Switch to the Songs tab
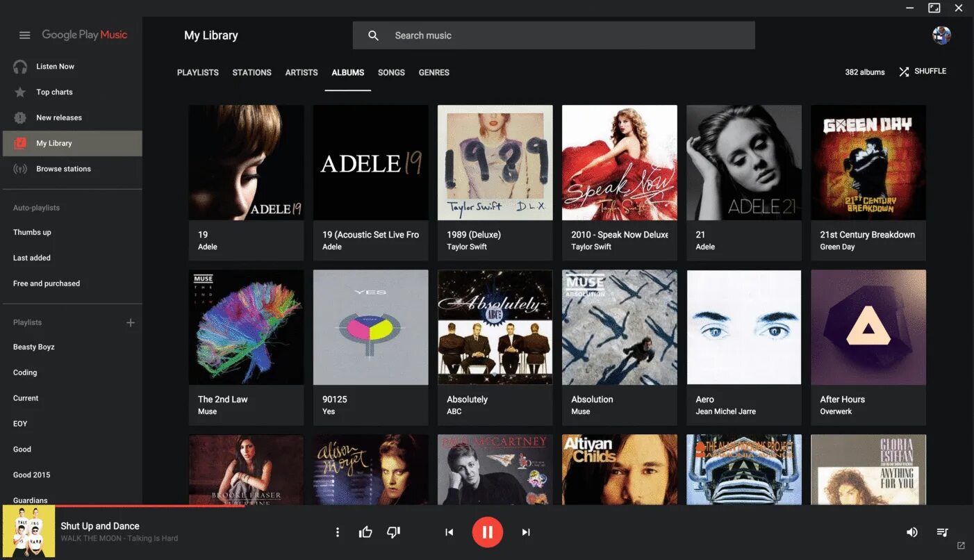The height and width of the screenshot is (560, 974). click(x=391, y=72)
